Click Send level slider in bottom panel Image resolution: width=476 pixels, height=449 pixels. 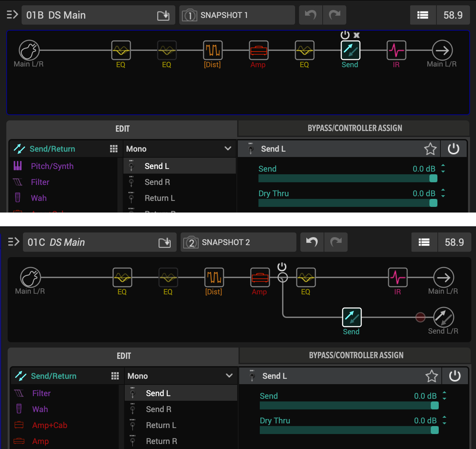349,405
